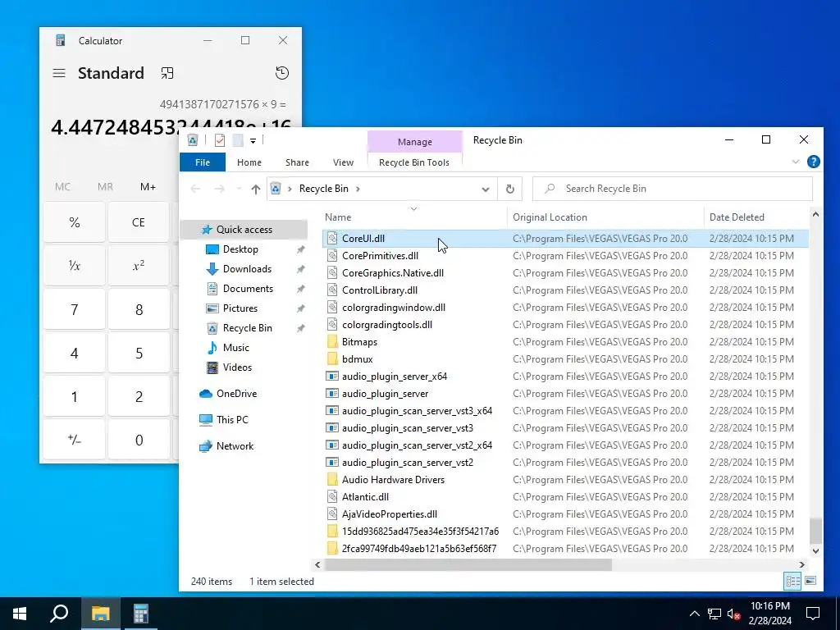Click the M+ memory button in Calculator
This screenshot has width=840, height=630.
click(x=148, y=187)
